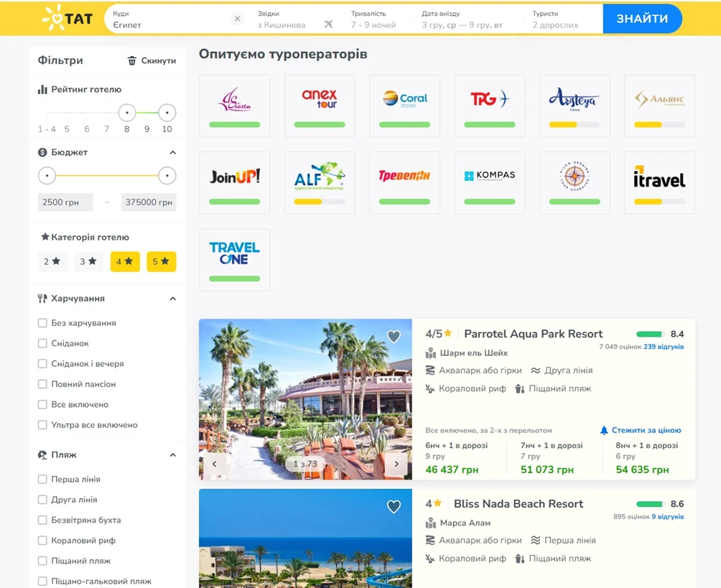Screen dimensions: 721x588
Task: Favorite the Bliss Nada Beach Resort
Action: point(394,507)
